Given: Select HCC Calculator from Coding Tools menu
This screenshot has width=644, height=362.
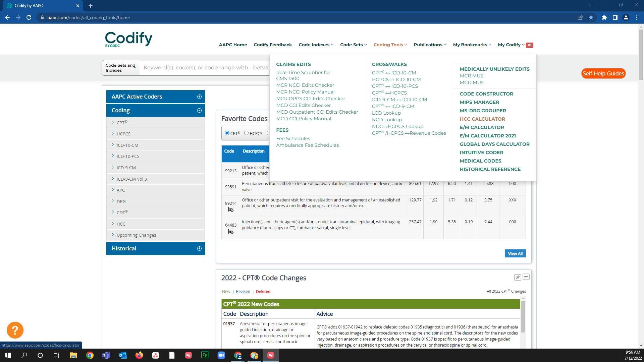Looking at the screenshot, I should 482,119.
